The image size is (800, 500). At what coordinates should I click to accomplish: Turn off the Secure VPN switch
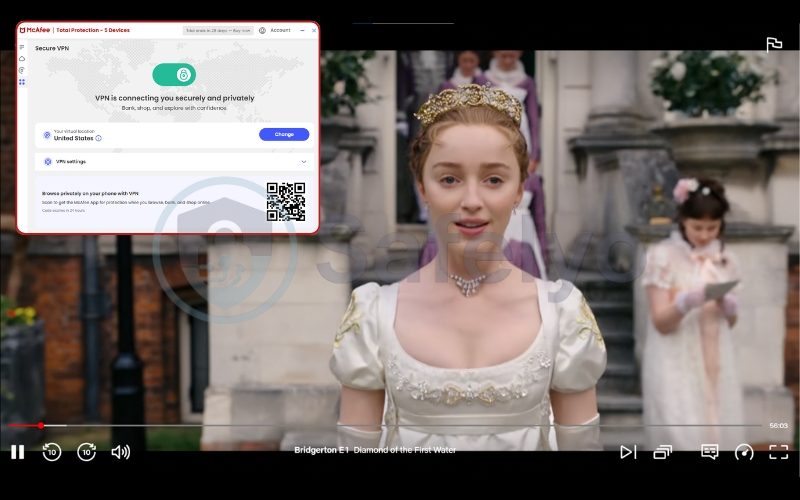coord(174,74)
